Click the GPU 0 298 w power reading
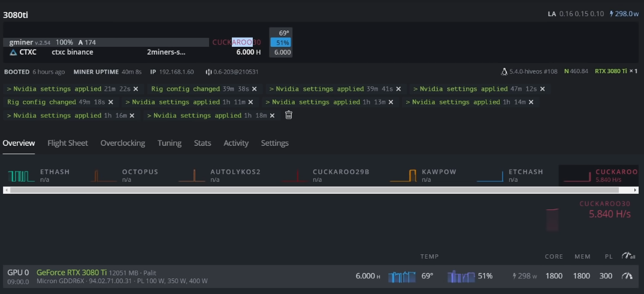Screen dimensions: 644x294 525,276
